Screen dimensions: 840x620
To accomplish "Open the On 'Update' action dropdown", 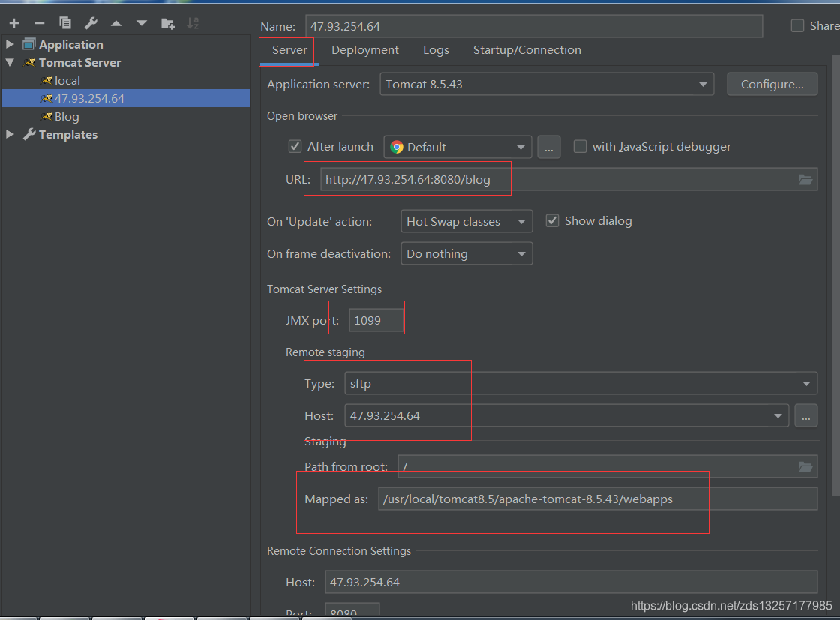I will (466, 221).
